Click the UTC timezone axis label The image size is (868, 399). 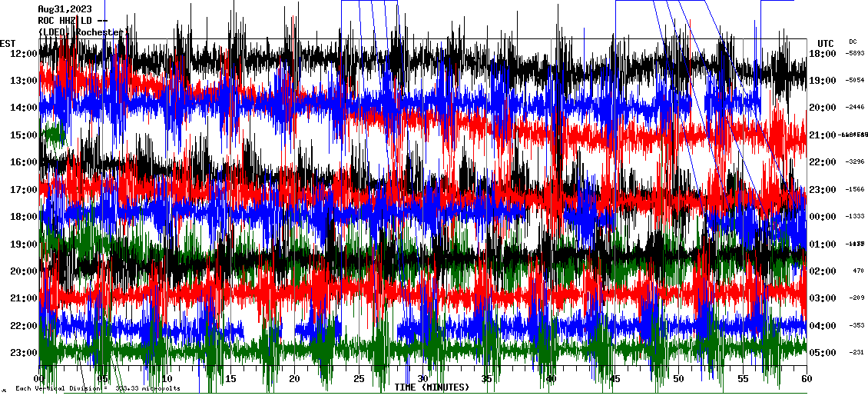[826, 43]
